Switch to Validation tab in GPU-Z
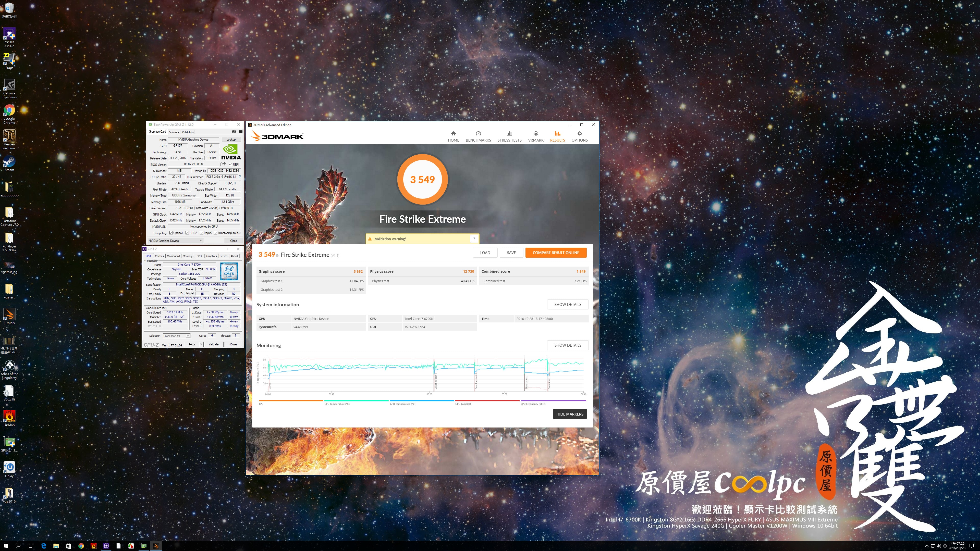Image resolution: width=980 pixels, height=551 pixels. [188, 132]
